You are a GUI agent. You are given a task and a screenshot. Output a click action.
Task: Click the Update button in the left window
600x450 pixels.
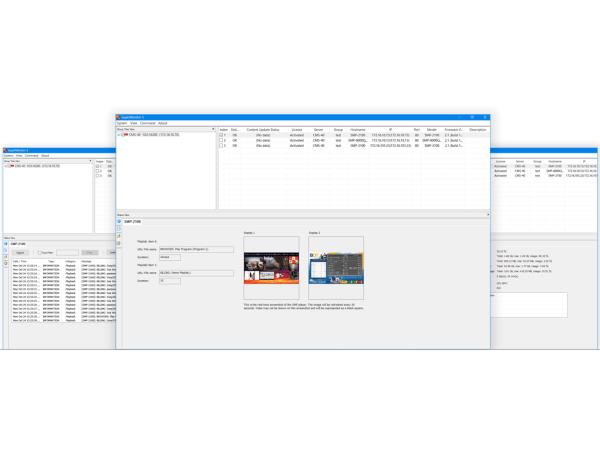pos(20,253)
